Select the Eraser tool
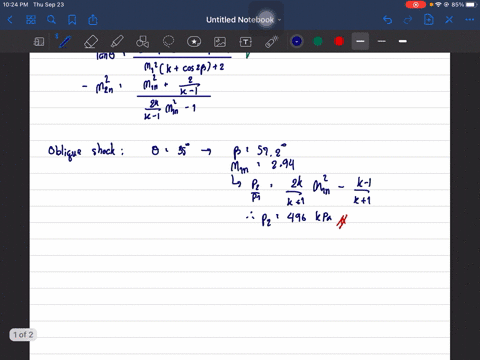Image resolution: width=480 pixels, height=360 pixels. (91, 42)
